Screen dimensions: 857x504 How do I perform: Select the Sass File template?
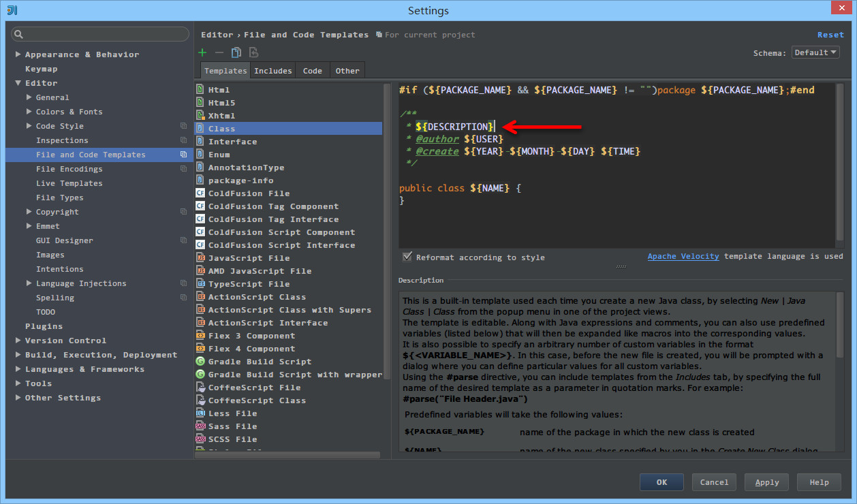click(232, 426)
